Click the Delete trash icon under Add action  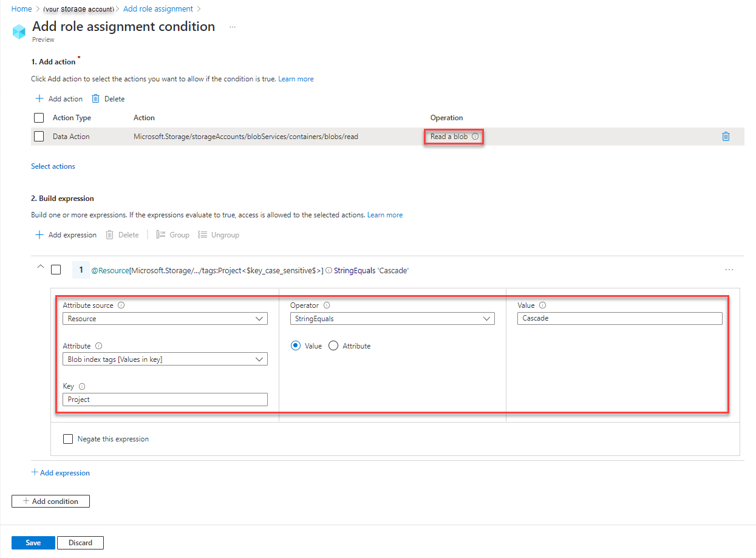[x=95, y=98]
